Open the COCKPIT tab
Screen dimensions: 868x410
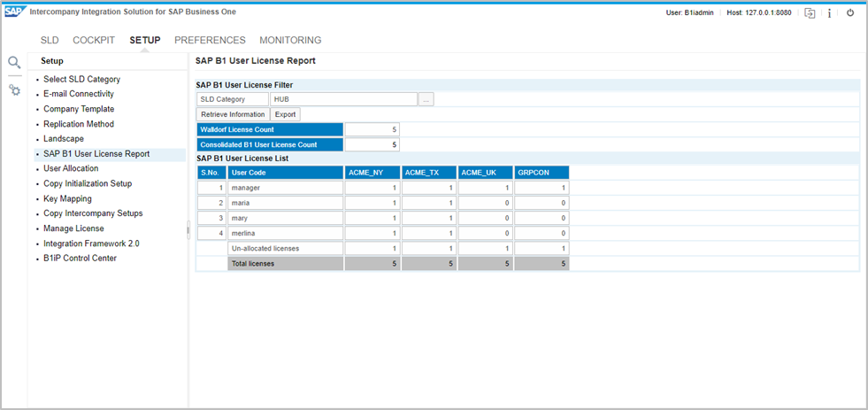94,41
